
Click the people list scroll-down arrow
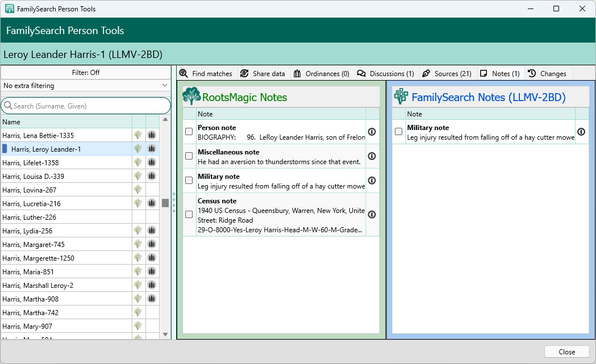point(165,334)
